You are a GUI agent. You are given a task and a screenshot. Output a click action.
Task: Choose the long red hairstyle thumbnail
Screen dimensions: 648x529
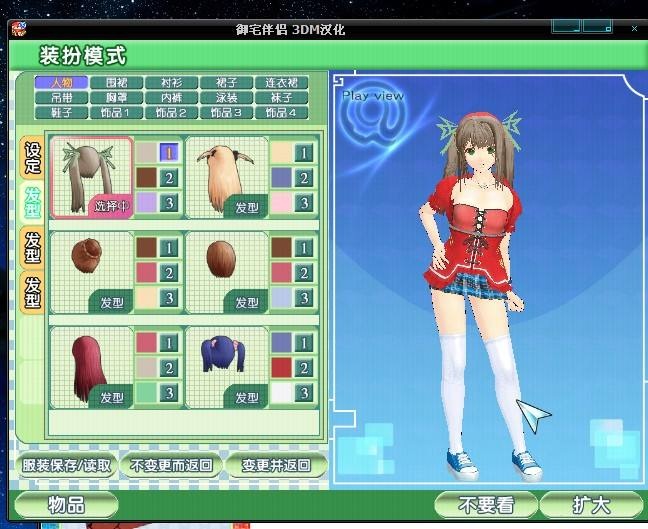[x=92, y=367]
